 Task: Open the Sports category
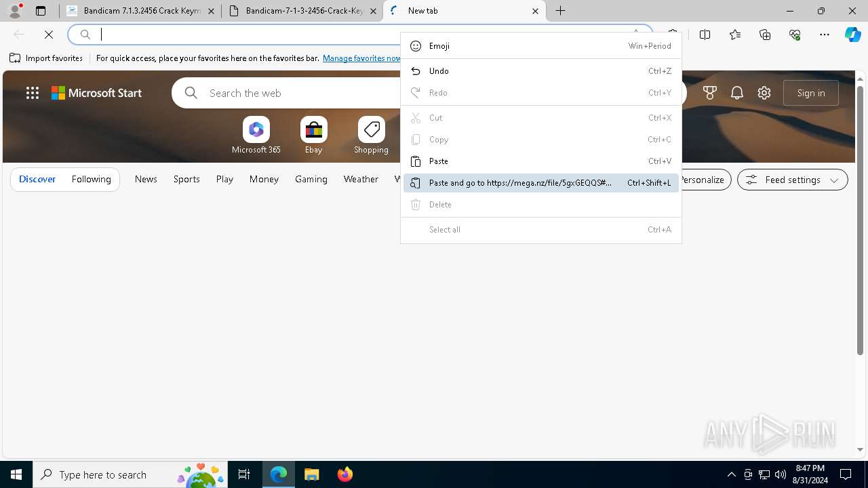pos(186,180)
